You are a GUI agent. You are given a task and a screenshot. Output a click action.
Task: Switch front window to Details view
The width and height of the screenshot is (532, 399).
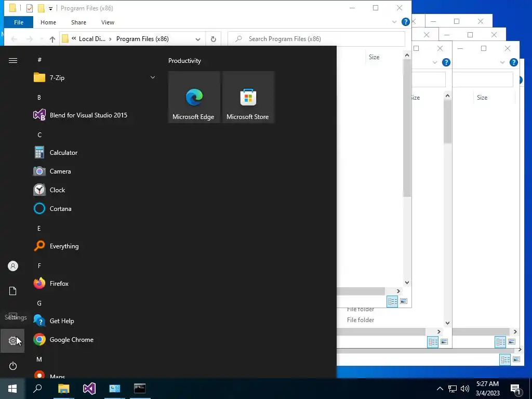[393, 301]
